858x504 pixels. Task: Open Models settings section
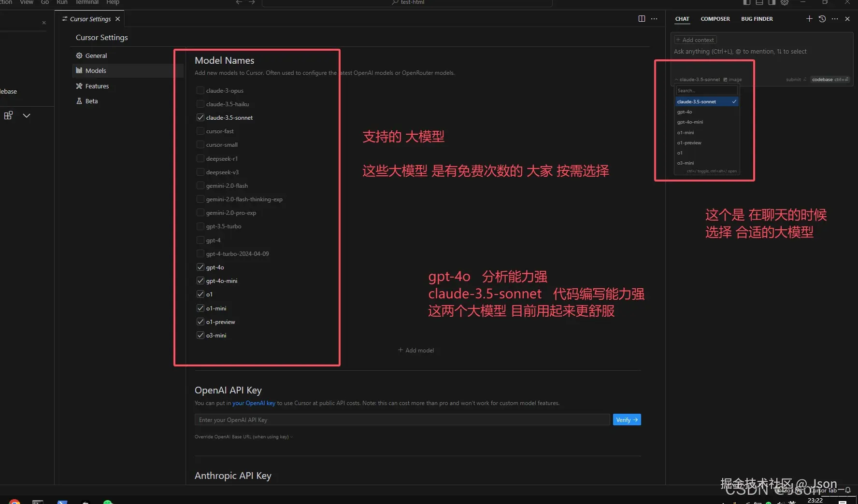[128, 70]
